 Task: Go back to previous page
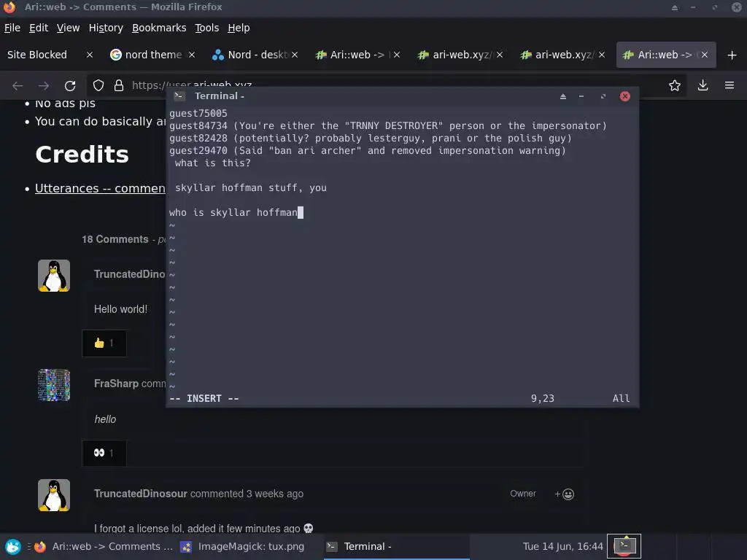click(x=18, y=86)
